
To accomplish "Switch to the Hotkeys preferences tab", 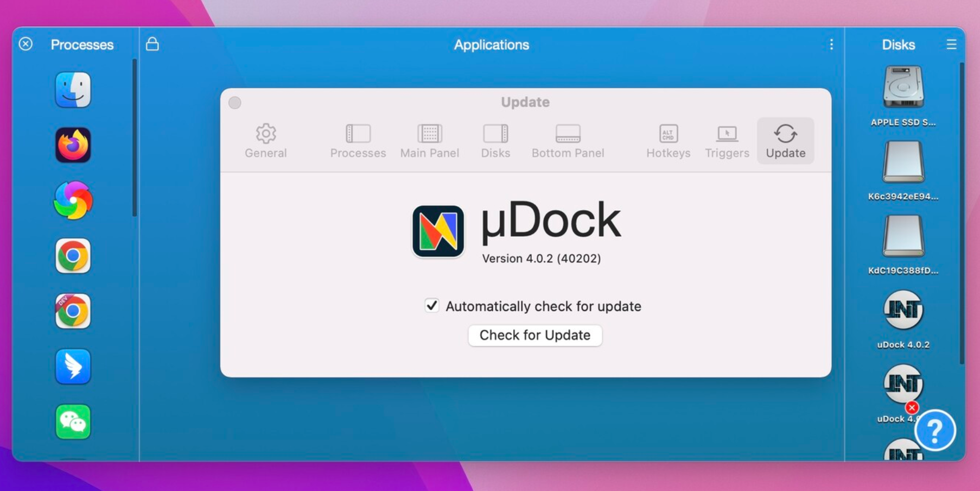I will pyautogui.click(x=668, y=141).
